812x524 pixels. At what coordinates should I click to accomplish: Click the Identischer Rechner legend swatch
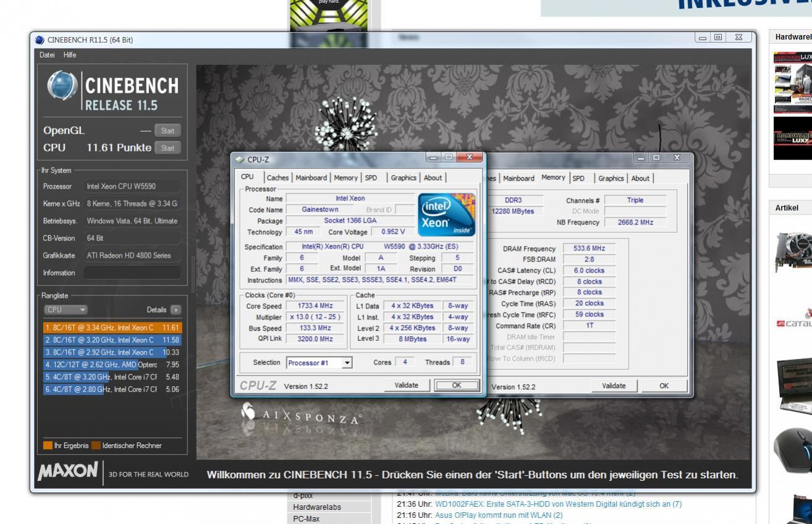click(x=96, y=445)
